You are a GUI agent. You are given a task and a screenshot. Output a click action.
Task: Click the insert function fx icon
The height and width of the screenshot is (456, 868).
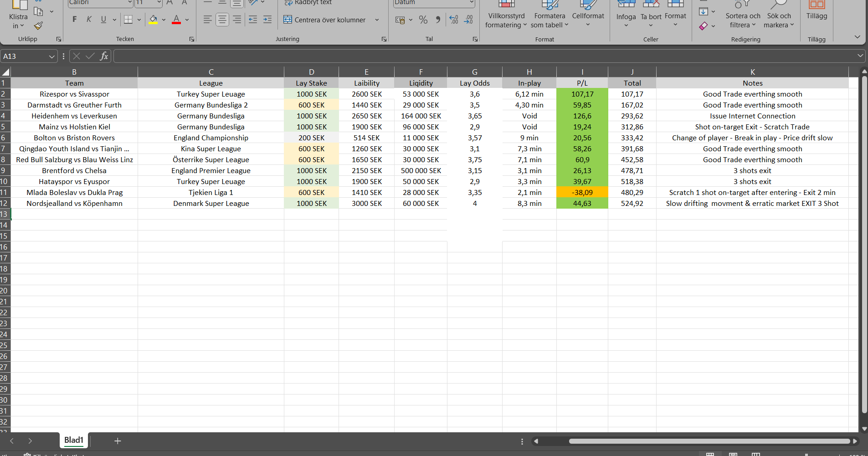[104, 56]
